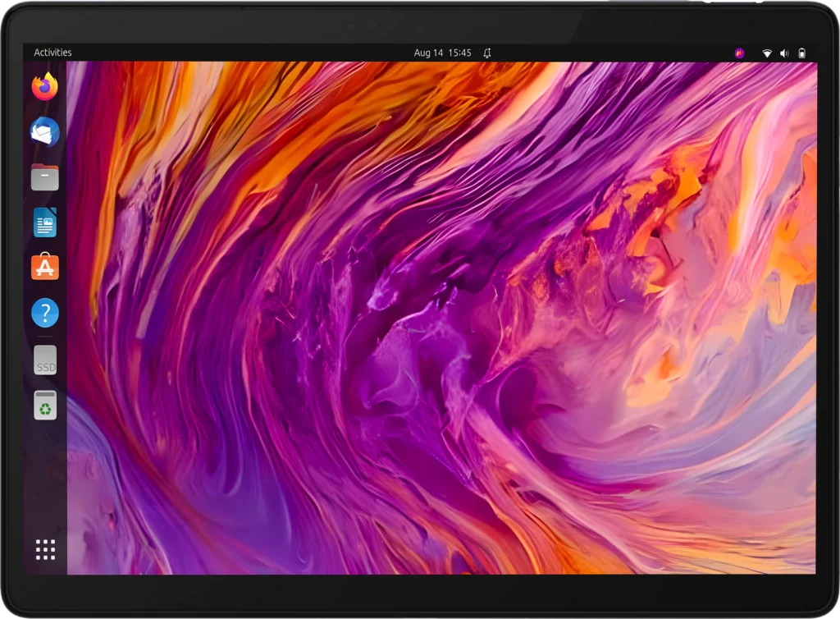This screenshot has width=840, height=619.
Task: Click the Wi-Fi status indicator
Action: (766, 53)
